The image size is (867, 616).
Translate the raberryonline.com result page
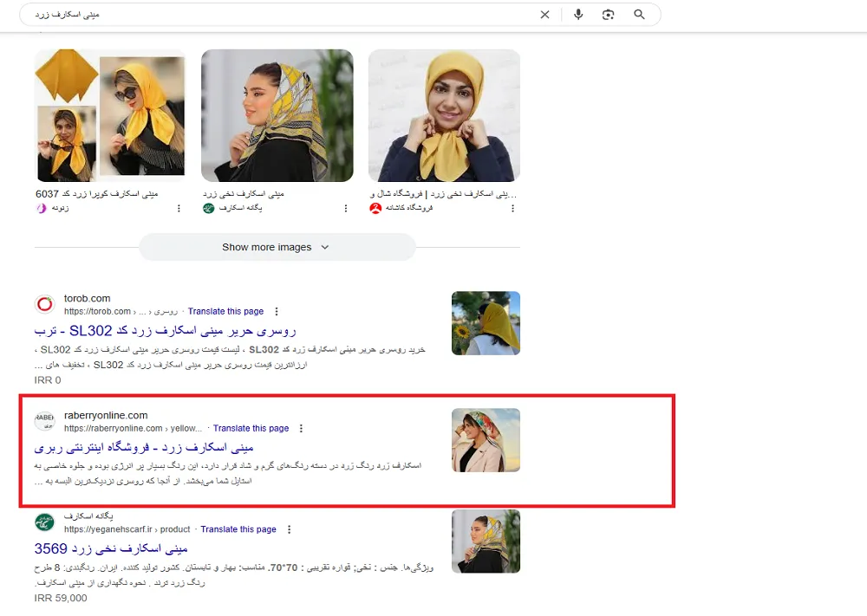(x=251, y=429)
